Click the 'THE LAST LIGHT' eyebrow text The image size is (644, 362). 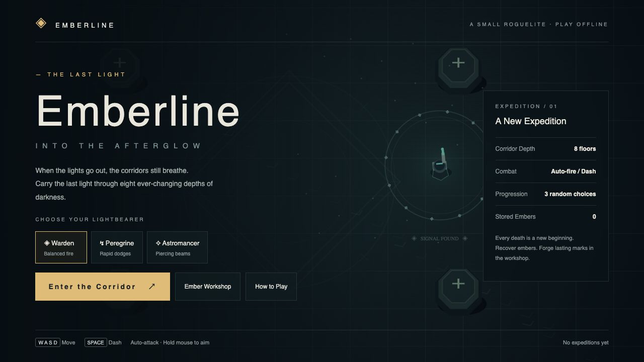(87, 74)
